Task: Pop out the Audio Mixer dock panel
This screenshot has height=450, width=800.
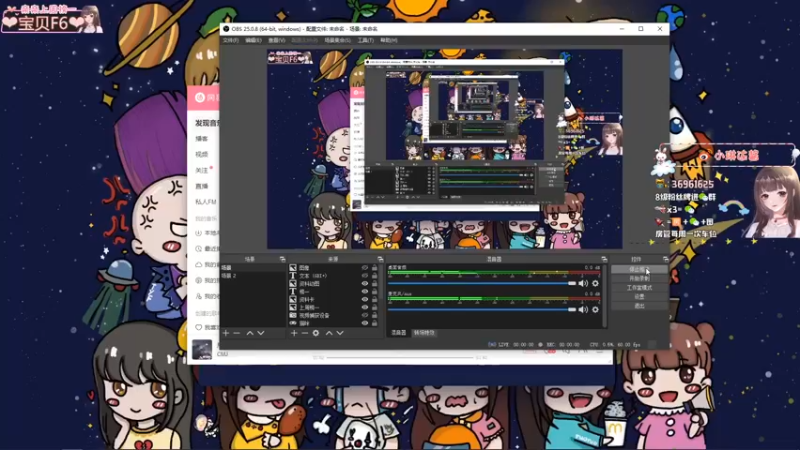Action: [604, 259]
